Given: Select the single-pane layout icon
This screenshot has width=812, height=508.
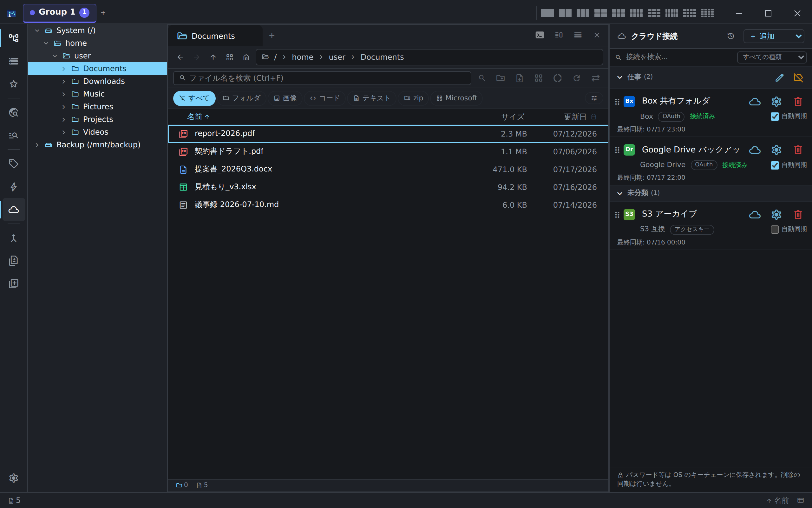Looking at the screenshot, I should point(547,13).
